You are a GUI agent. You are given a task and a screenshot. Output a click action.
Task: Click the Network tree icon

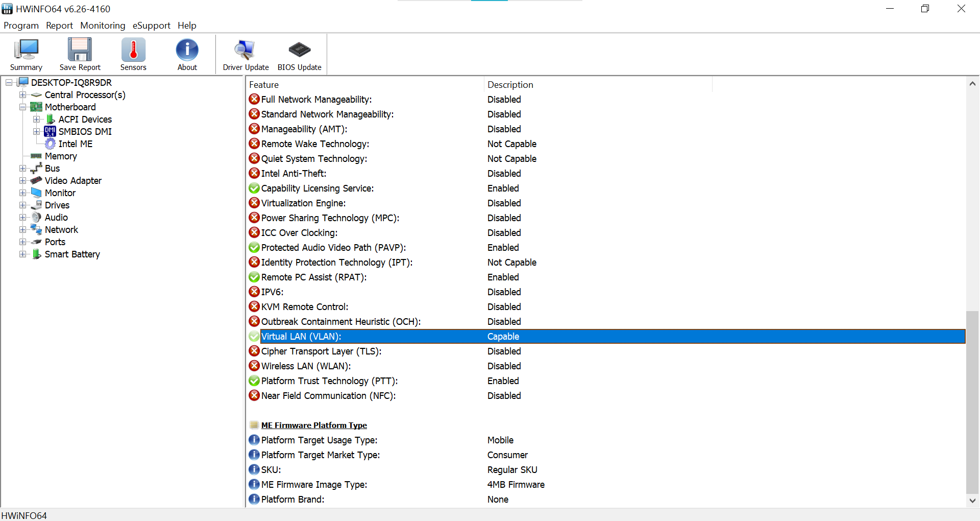tap(36, 229)
